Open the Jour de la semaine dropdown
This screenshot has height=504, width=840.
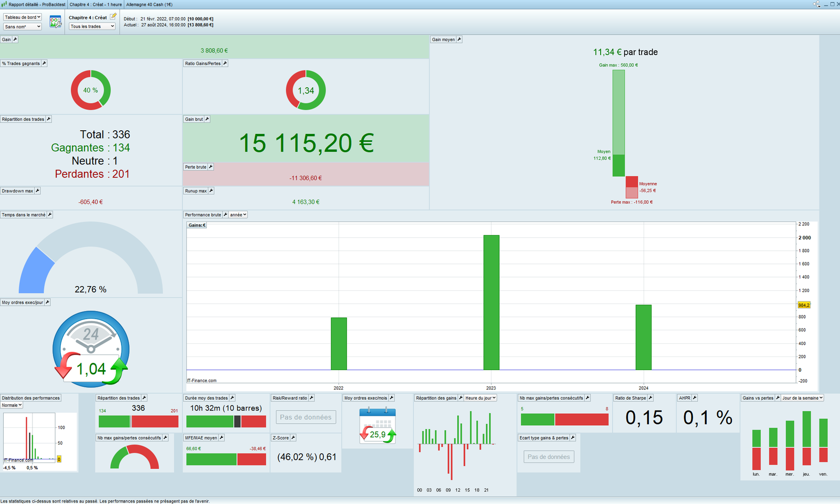[802, 398]
